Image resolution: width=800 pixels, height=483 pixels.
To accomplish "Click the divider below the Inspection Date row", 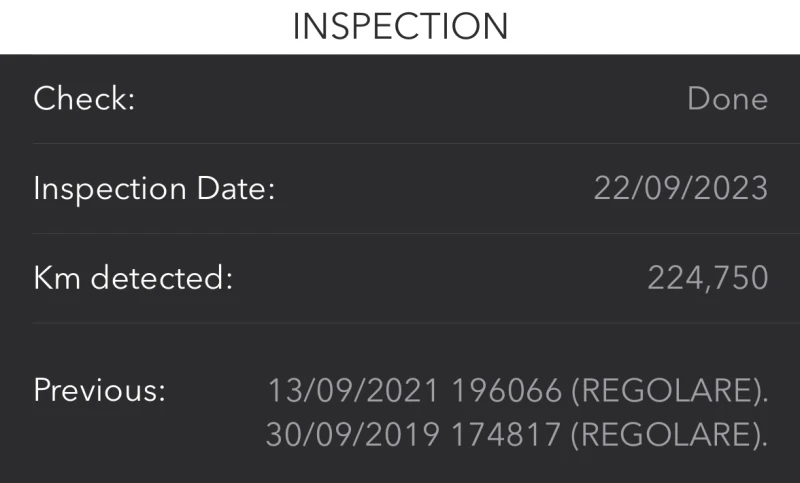I will (x=400, y=233).
